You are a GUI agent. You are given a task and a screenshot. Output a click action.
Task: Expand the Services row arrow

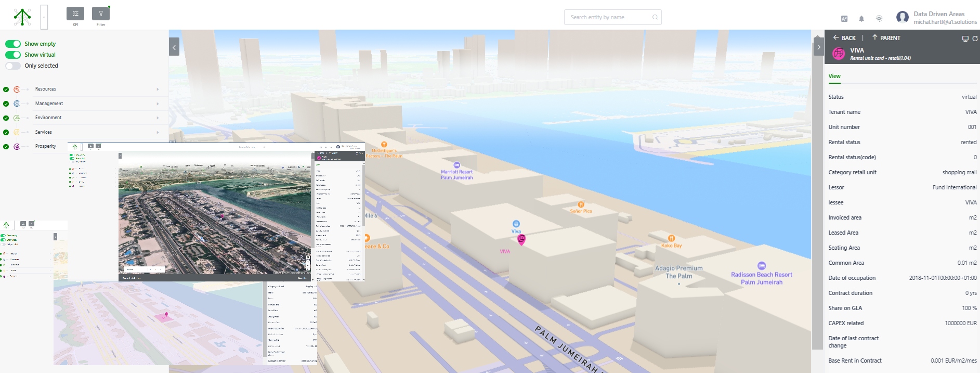click(158, 132)
